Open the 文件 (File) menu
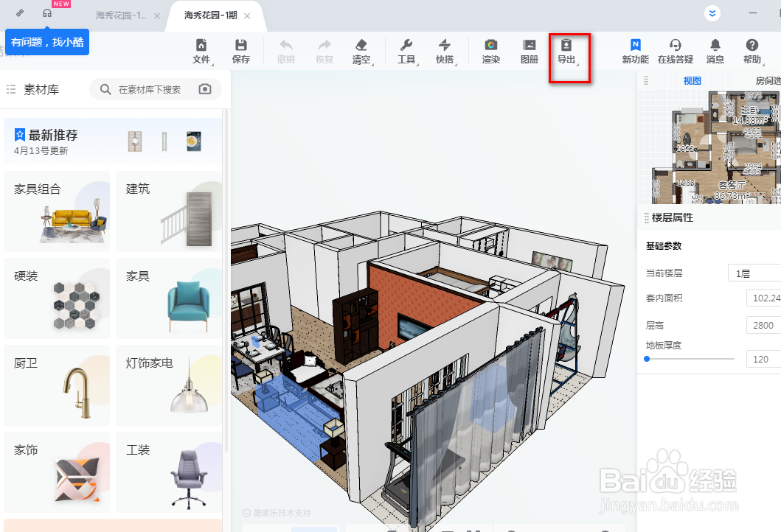The width and height of the screenshot is (781, 532). click(201, 52)
